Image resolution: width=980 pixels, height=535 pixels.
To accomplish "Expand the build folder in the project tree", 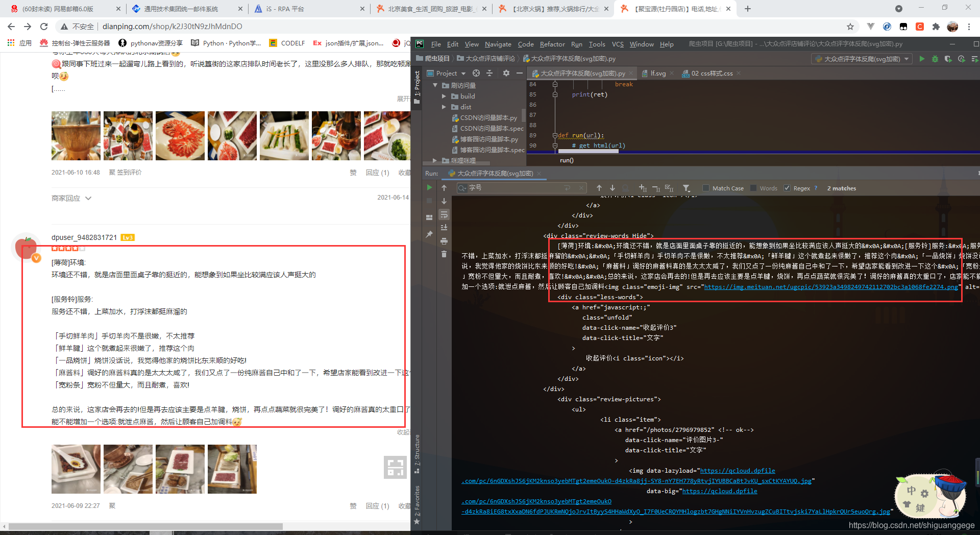I will click(445, 96).
